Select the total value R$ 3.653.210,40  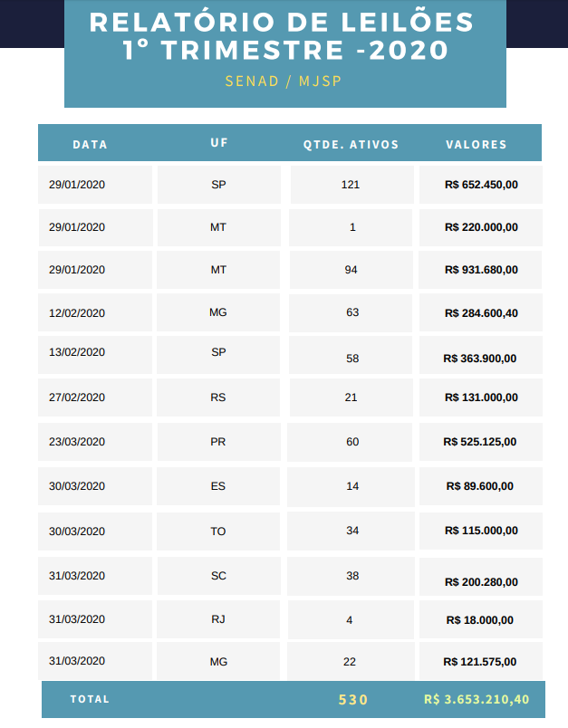[x=477, y=699]
